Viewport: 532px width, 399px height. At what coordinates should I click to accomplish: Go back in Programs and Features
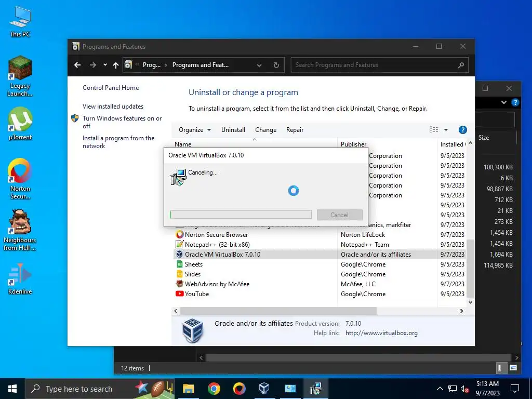point(77,65)
